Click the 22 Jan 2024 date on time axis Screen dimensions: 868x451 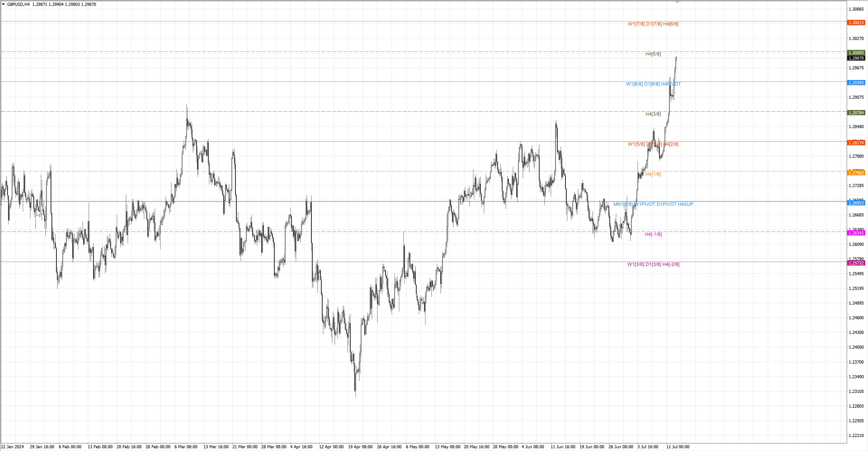[12, 447]
